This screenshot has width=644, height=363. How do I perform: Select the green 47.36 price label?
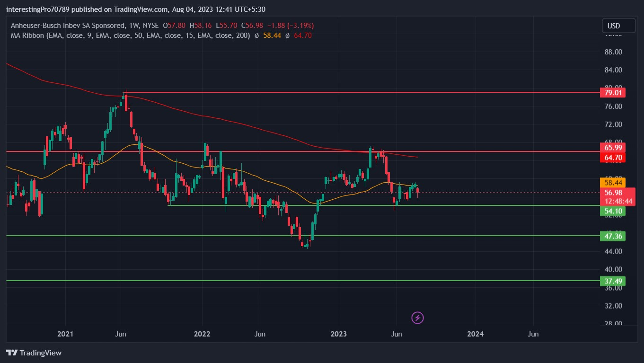point(613,236)
